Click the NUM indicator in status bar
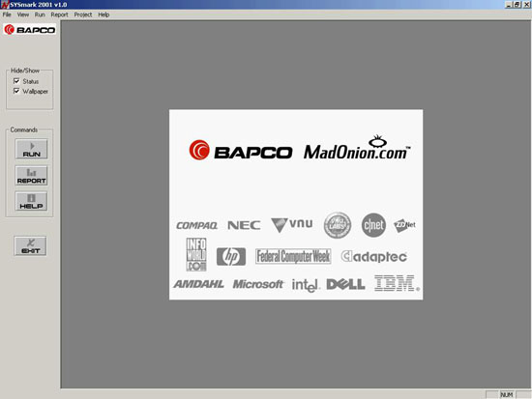The height and width of the screenshot is (399, 532). (506, 395)
